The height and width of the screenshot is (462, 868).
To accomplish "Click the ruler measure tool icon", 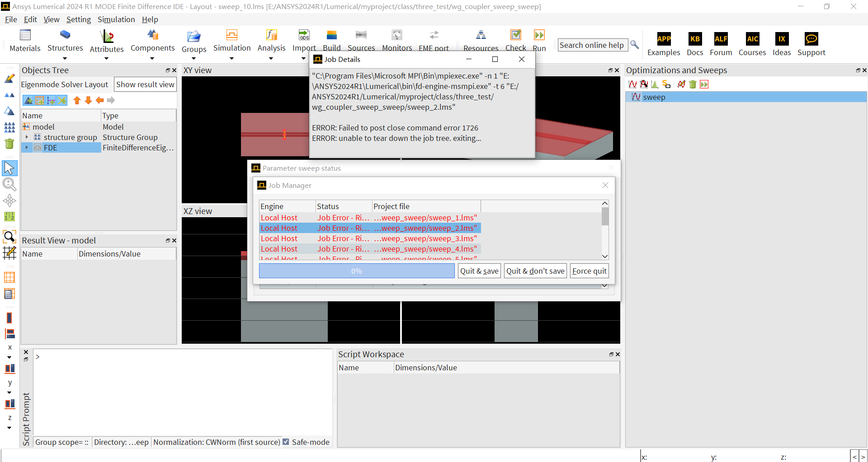I will click(x=9, y=217).
